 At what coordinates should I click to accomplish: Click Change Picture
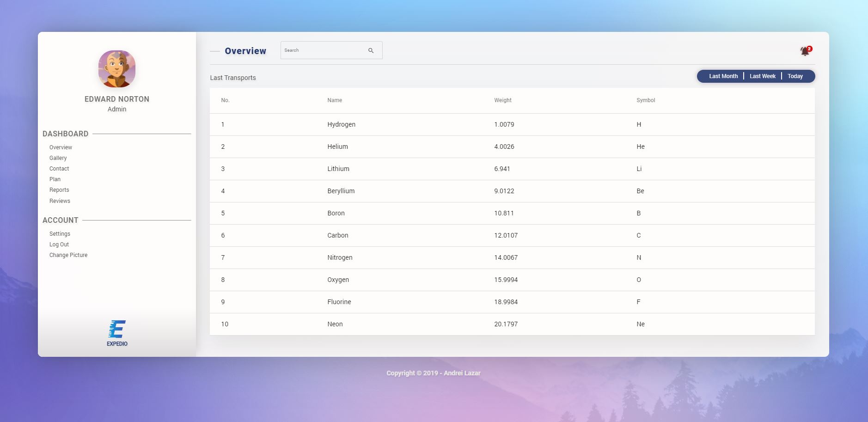[68, 255]
